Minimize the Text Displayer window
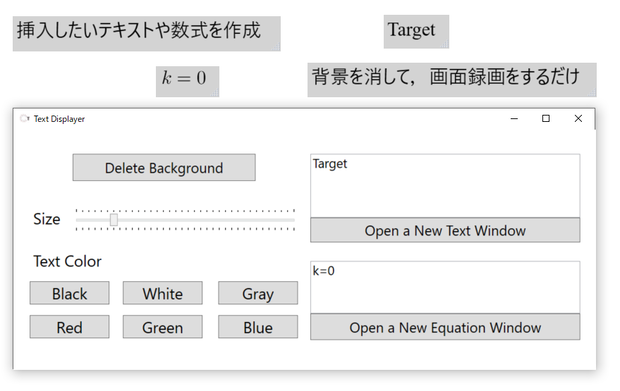Screen dimensions: 620x391 pos(514,119)
